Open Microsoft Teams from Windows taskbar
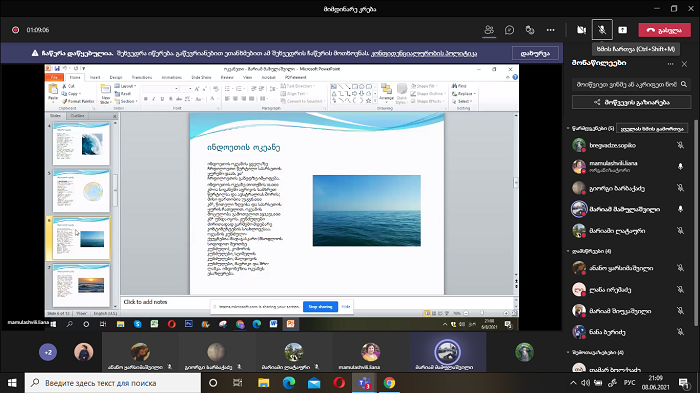This screenshot has height=393, width=700. coord(364,383)
